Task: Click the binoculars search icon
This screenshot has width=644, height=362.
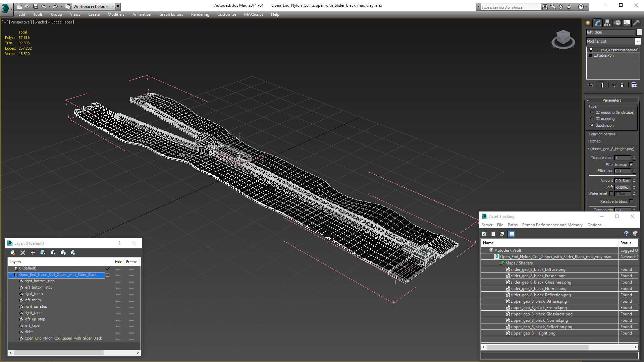Action: click(545, 7)
